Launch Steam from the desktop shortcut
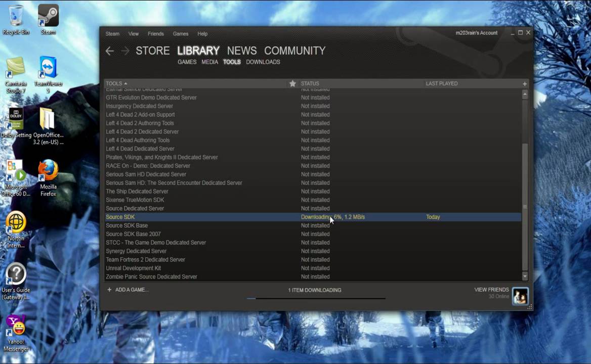Viewport: 591px width, 364px height. click(x=48, y=20)
